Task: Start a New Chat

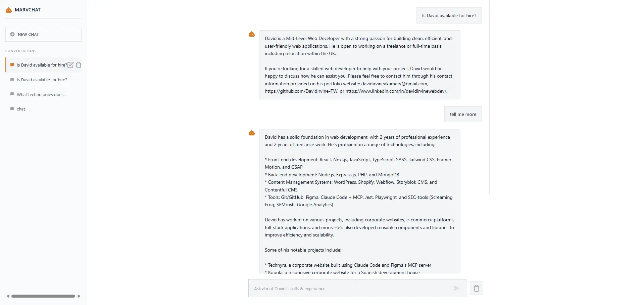Action: click(43, 34)
